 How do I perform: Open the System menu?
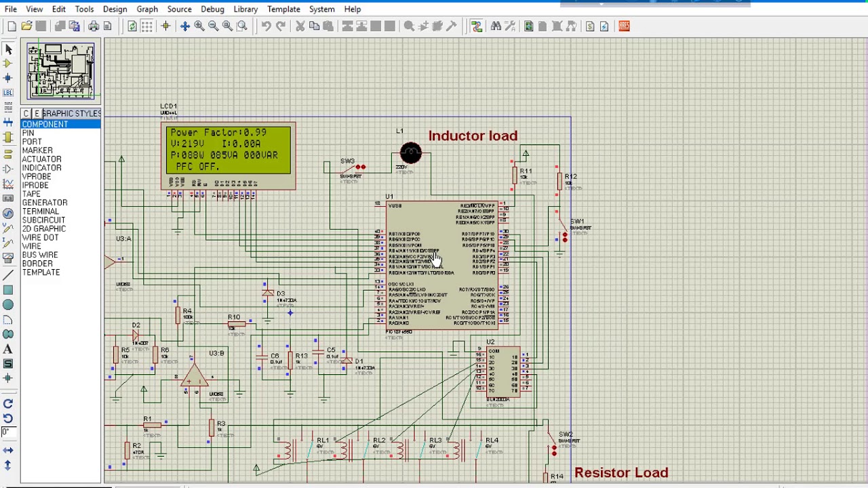coord(322,9)
